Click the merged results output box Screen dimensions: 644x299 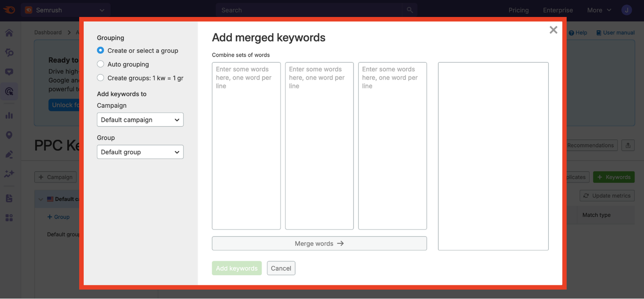tap(493, 156)
